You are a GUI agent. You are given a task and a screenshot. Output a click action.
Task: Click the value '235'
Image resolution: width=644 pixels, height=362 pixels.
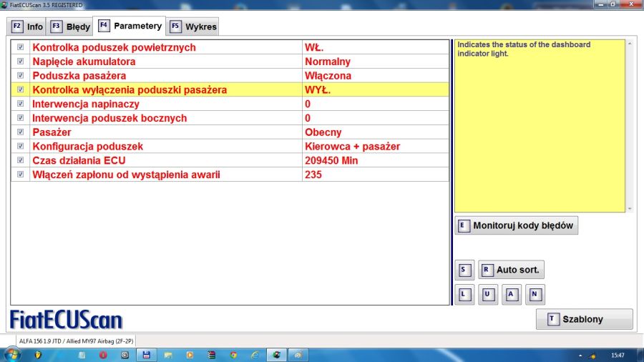(313, 175)
